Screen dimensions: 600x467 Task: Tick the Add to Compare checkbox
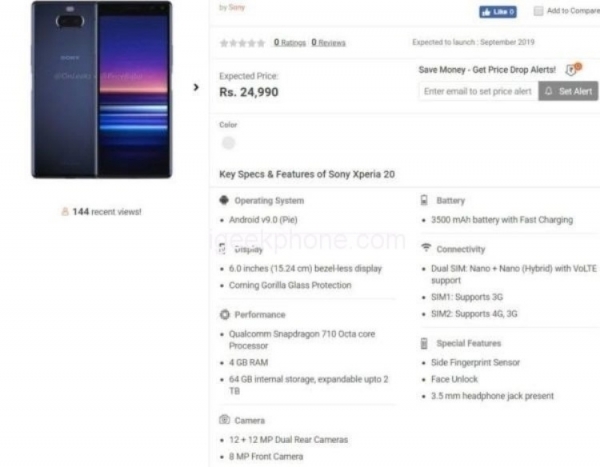coord(538,11)
